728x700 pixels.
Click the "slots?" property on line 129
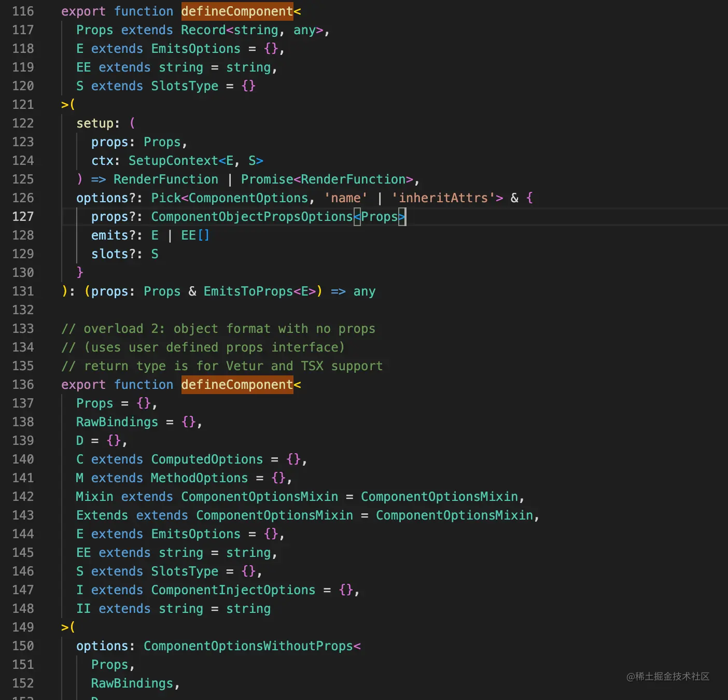114,254
